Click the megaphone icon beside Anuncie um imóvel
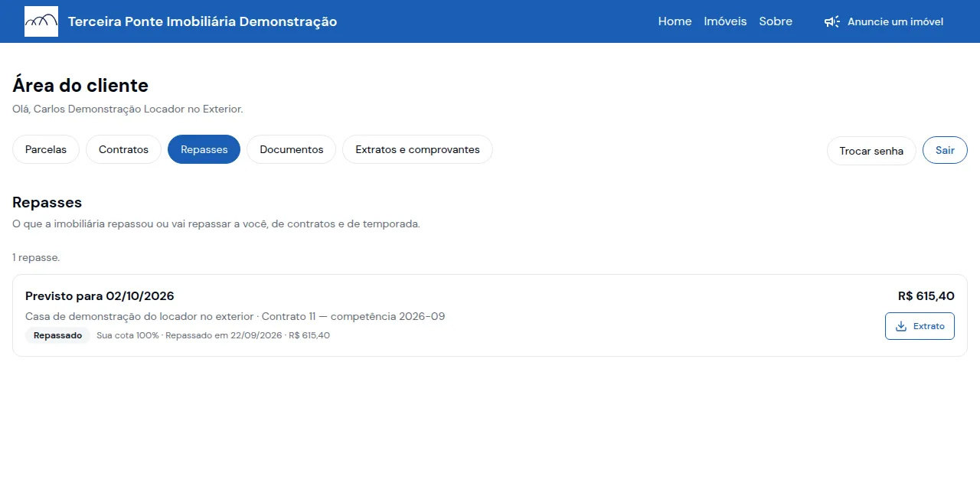This screenshot has height=483, width=980. click(x=832, y=21)
